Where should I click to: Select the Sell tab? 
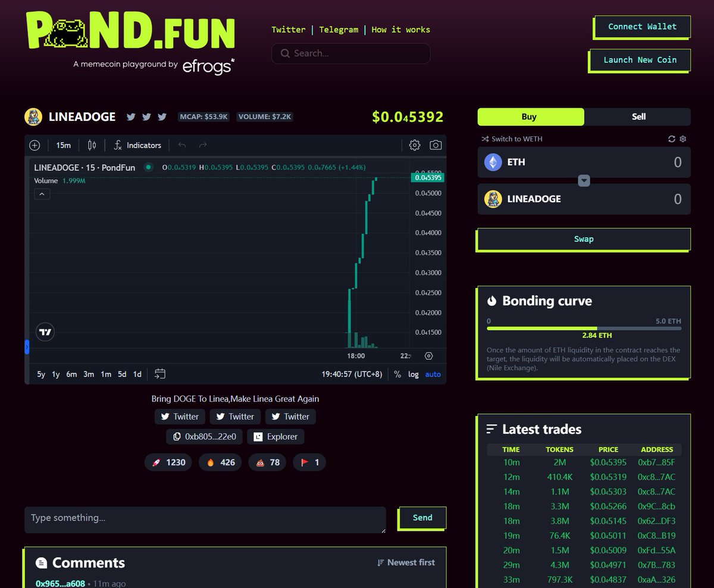(x=638, y=117)
